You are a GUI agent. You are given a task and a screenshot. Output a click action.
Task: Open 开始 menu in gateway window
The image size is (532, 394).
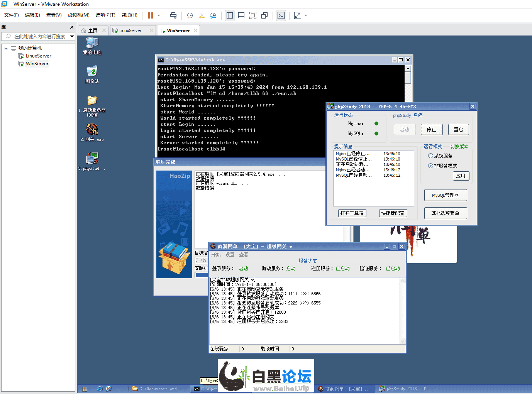(216, 255)
